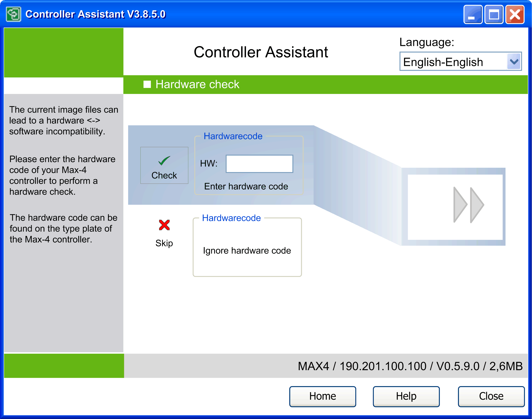Click the Enter hardware code label

(246, 186)
